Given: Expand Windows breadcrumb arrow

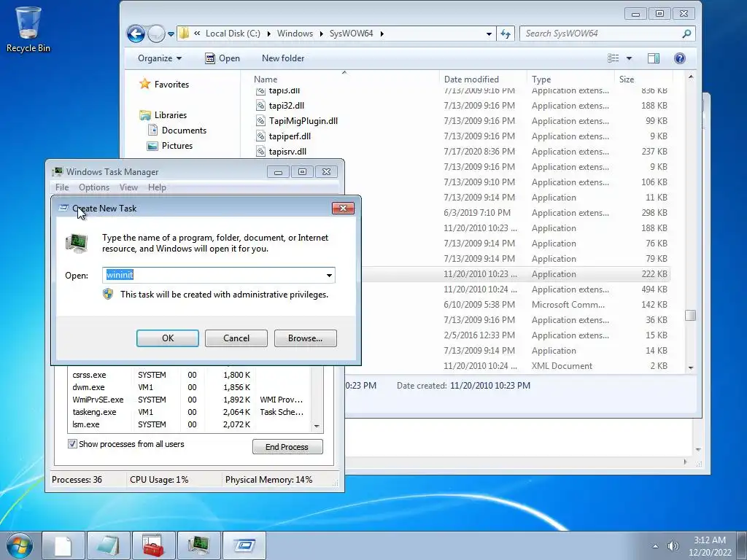Looking at the screenshot, I should 321,34.
